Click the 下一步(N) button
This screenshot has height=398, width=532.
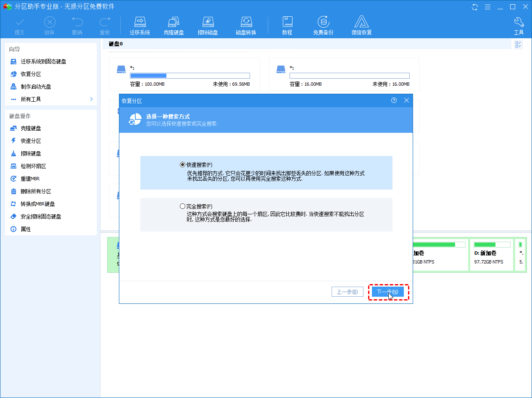coord(387,292)
